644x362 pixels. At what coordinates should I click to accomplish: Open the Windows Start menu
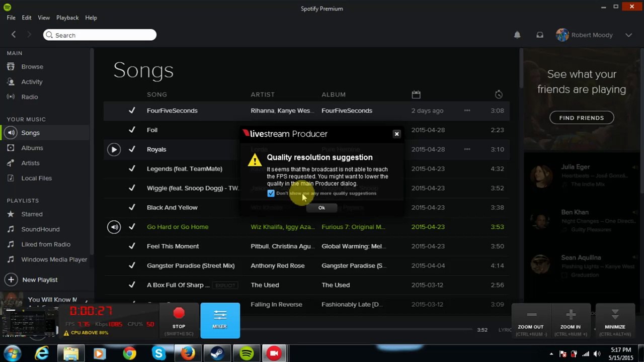pos(13,353)
